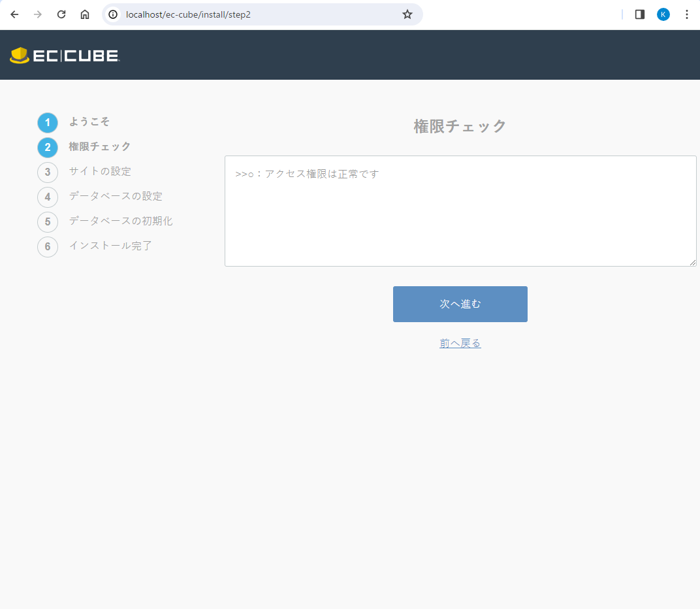
Task: Click the 次へ進む button
Action: coord(460,304)
